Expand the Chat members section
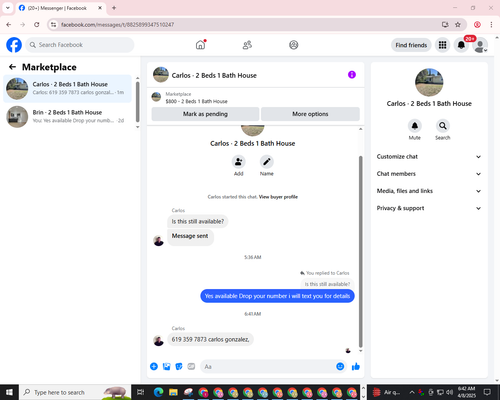Viewport: 500px width, 400px height. pyautogui.click(x=429, y=174)
